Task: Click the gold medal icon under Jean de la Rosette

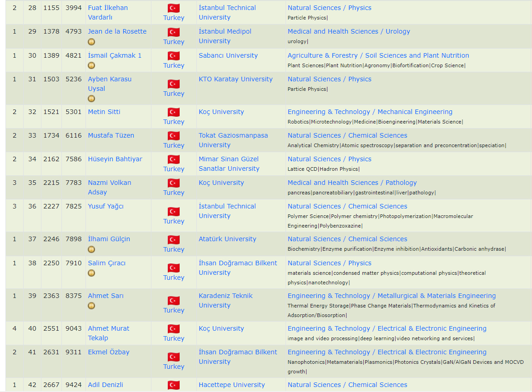Action: point(91,42)
